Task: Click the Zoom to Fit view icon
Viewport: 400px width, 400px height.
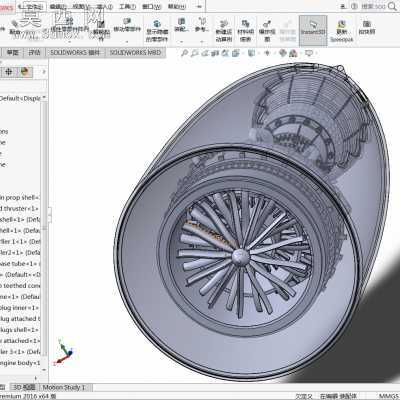Action: coord(184,53)
